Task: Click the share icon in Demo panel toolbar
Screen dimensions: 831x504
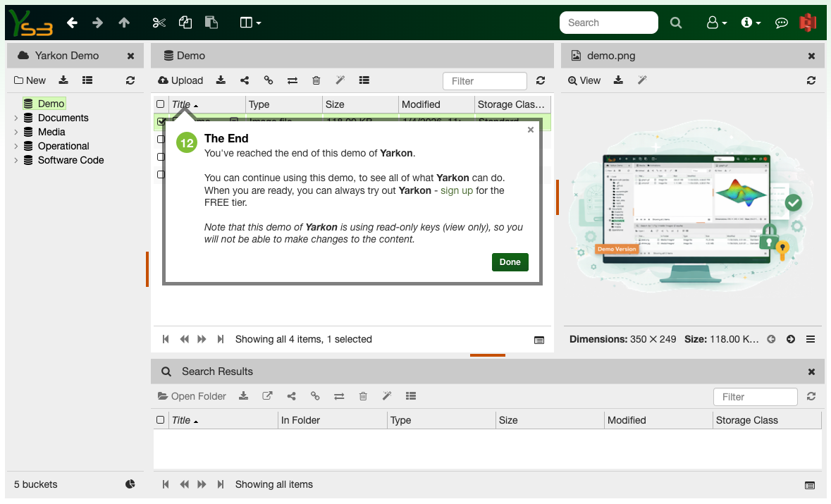Action: tap(245, 80)
